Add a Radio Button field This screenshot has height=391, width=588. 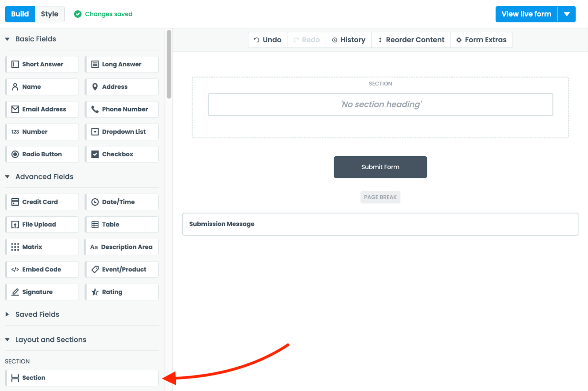coord(42,154)
